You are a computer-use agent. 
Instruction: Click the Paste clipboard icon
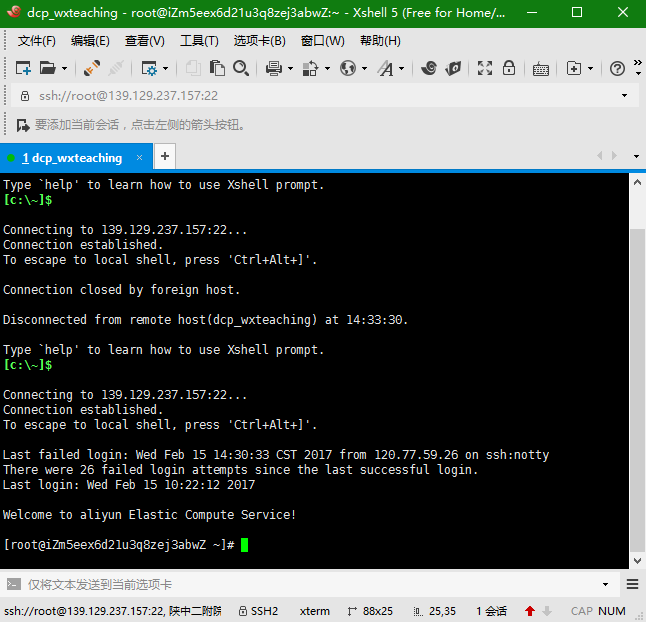click(x=217, y=68)
